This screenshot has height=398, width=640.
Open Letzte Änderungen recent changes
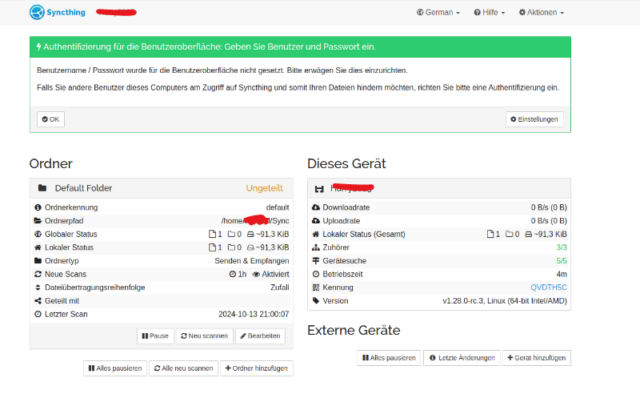coord(462,358)
